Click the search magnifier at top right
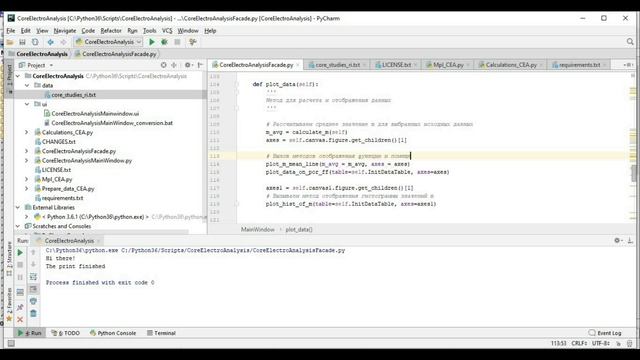Image resolution: width=640 pixels, height=360 pixels. (x=630, y=42)
